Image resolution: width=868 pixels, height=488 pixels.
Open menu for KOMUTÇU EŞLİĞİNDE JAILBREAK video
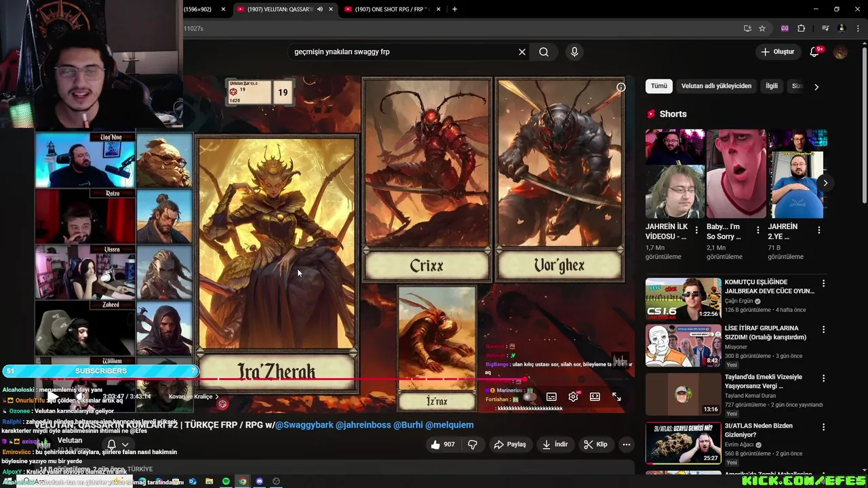point(823,283)
